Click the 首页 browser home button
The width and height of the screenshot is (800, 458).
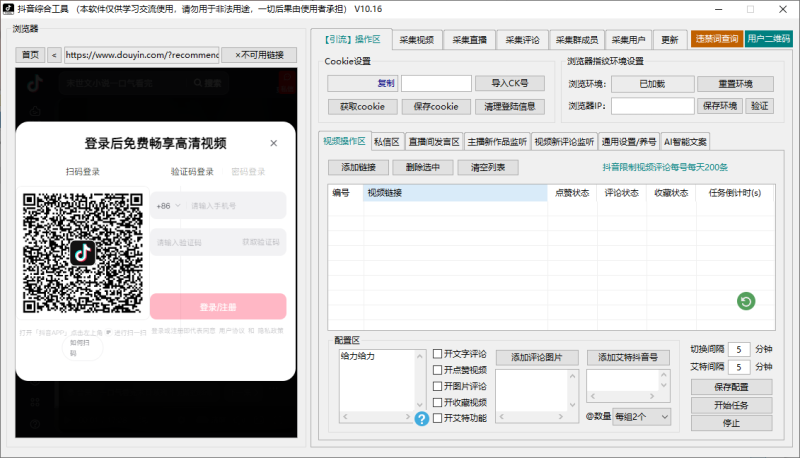(30, 55)
